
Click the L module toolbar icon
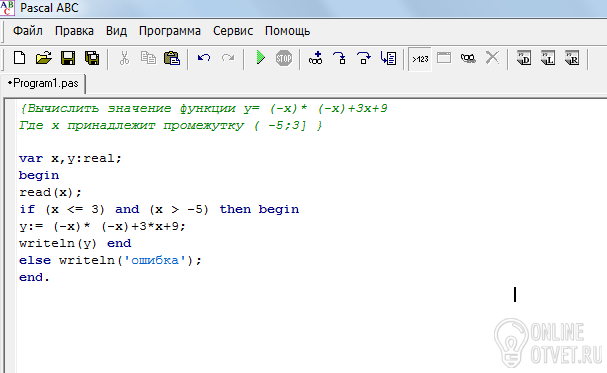pos(548,58)
